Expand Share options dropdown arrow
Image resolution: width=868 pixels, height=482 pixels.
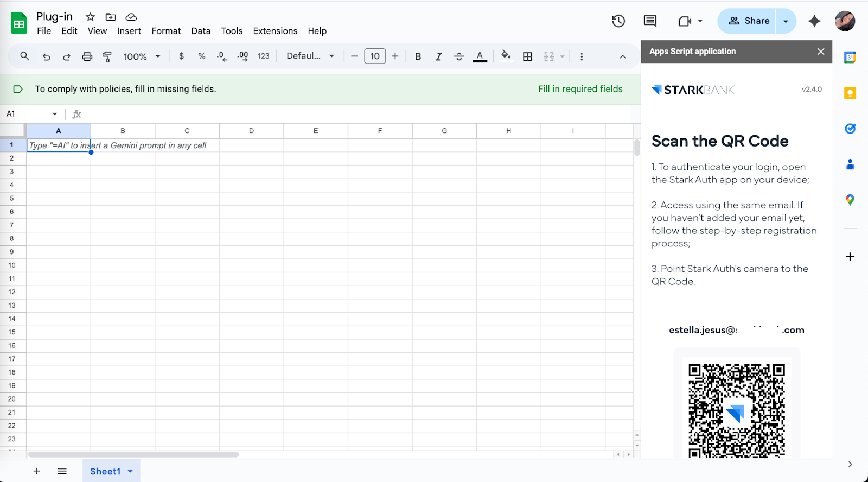pyautogui.click(x=786, y=21)
